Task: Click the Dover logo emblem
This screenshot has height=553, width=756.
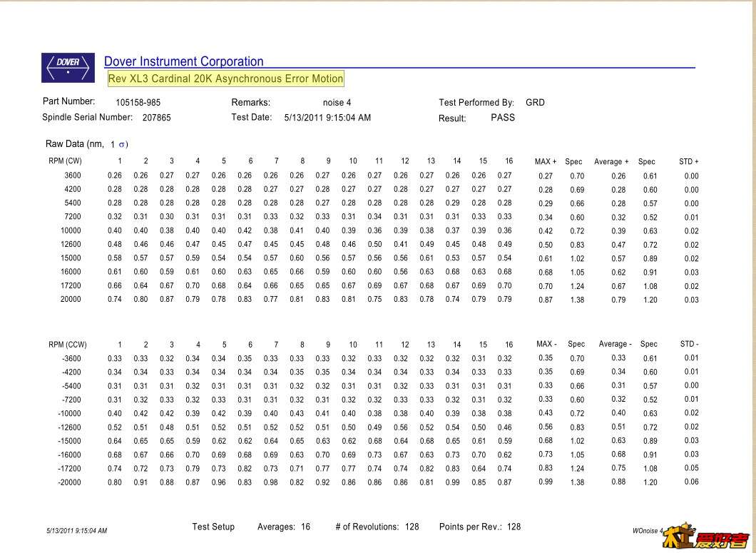Action: point(68,68)
